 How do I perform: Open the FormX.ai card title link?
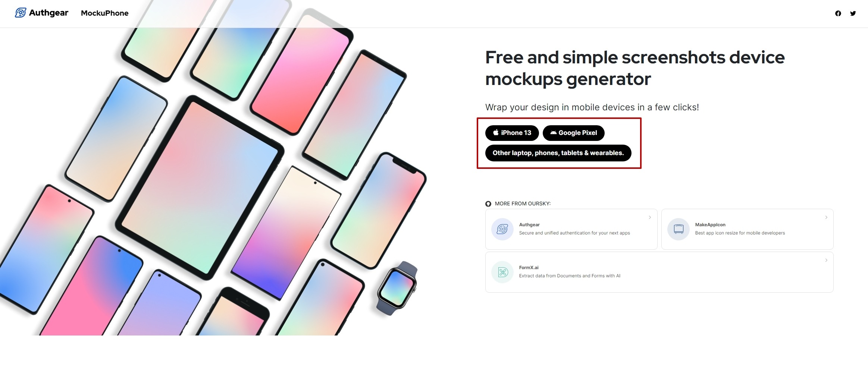click(529, 268)
